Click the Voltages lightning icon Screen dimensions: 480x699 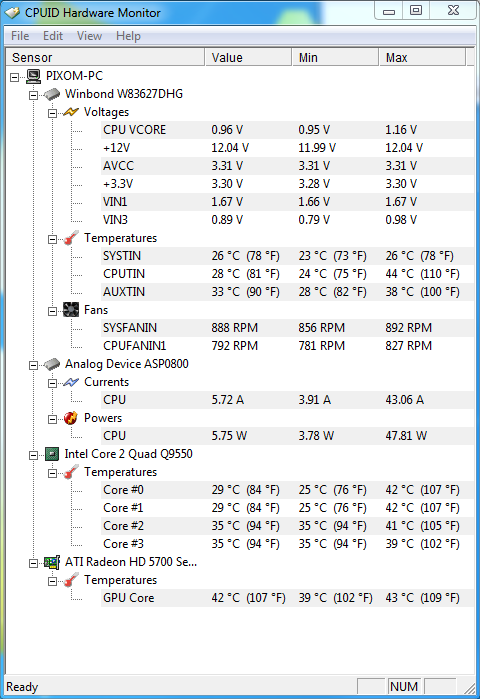coord(71,112)
